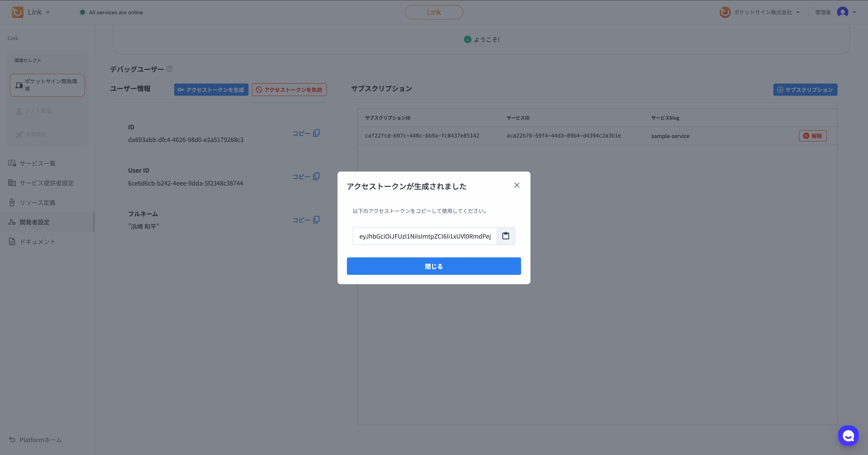Close the token dialog with the X icon
This screenshot has height=455, width=868.
517,185
